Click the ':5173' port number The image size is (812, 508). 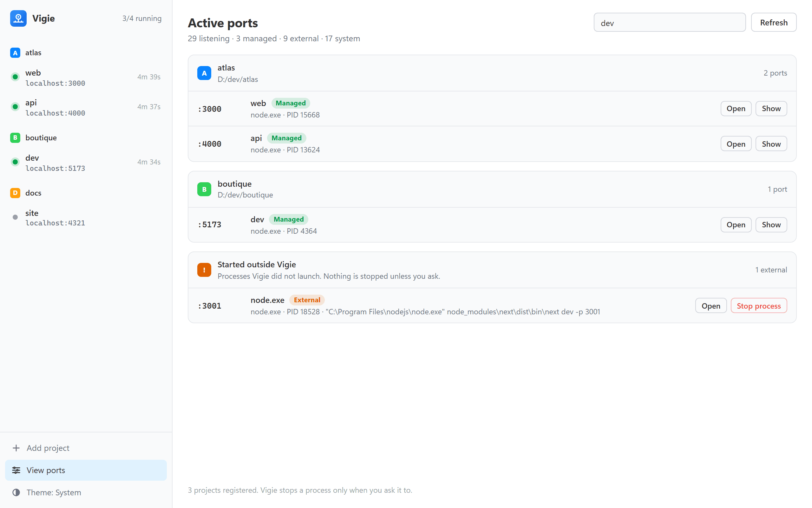click(x=209, y=225)
